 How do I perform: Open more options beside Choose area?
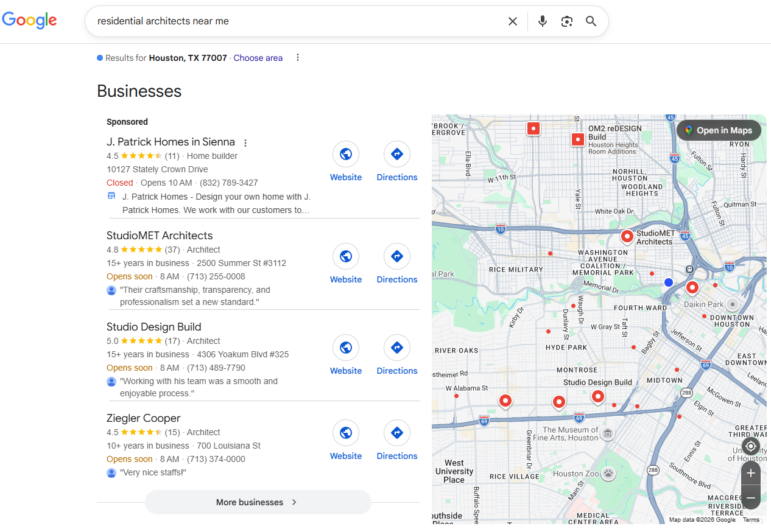pyautogui.click(x=298, y=58)
